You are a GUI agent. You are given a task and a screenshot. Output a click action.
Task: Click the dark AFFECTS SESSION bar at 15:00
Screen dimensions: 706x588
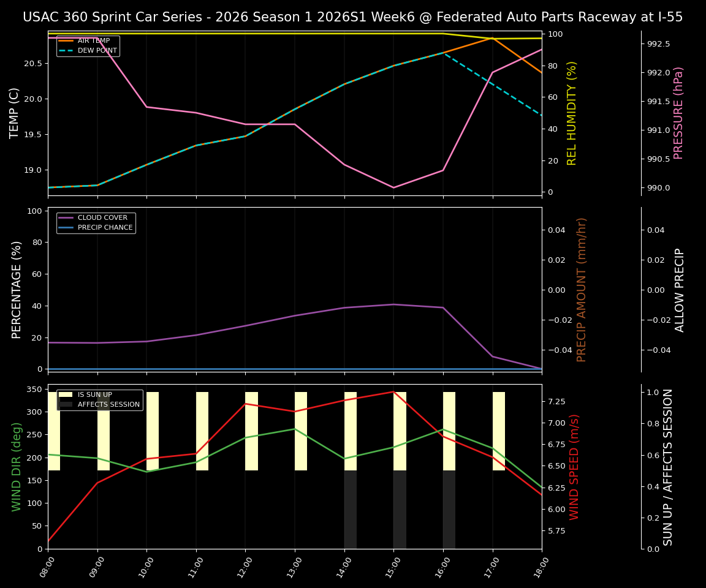click(x=400, y=508)
